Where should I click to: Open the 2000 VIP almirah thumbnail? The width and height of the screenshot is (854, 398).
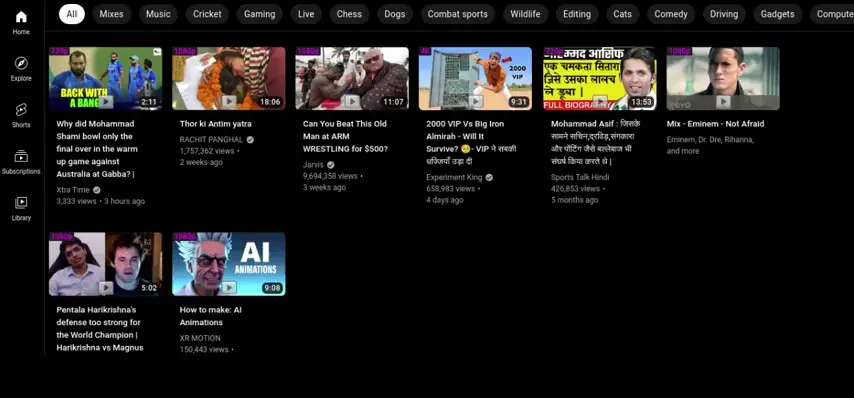(x=475, y=78)
